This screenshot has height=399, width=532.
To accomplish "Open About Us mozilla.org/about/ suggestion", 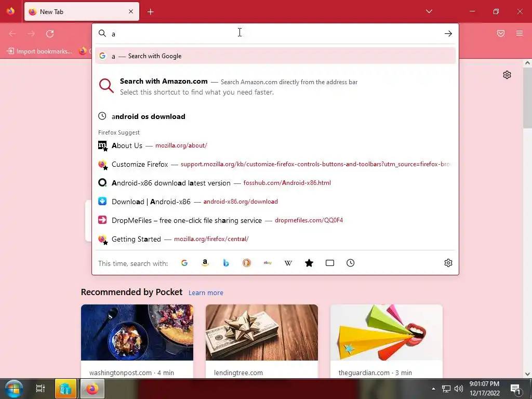I will (x=275, y=145).
